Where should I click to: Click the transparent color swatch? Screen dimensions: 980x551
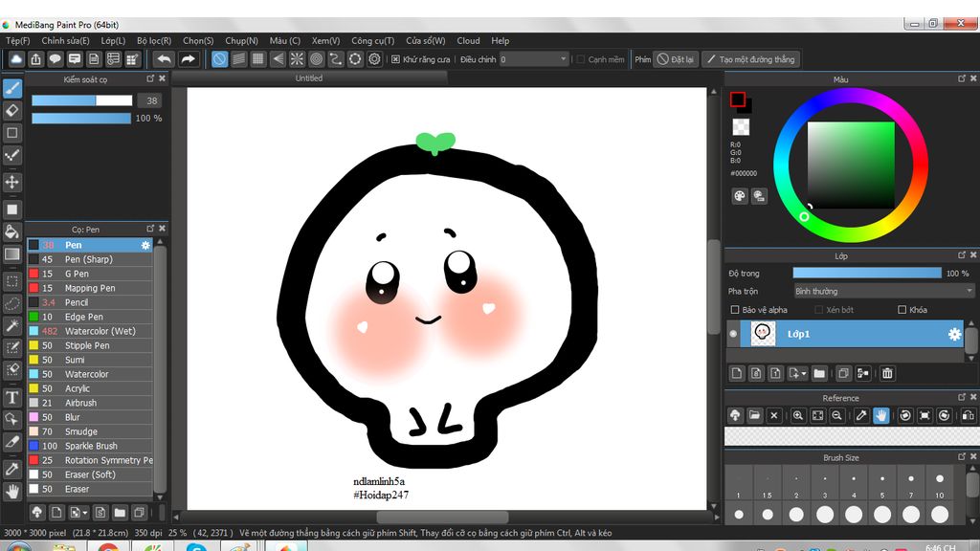tap(741, 127)
